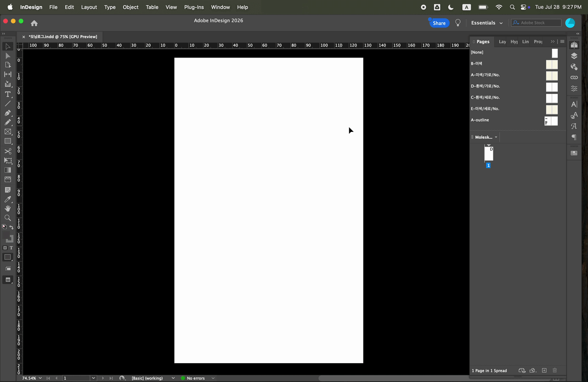The image size is (588, 382).
Task: Collapse the right dock panels arrows
Action: point(578,34)
